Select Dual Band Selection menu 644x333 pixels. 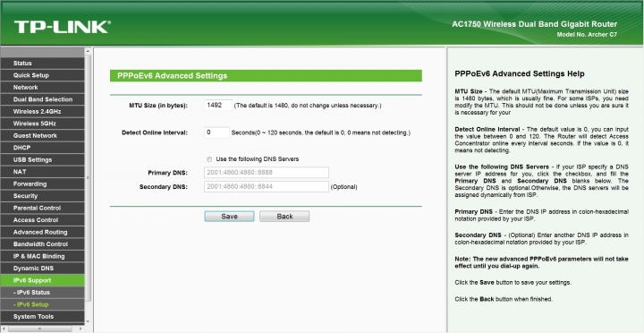(x=42, y=99)
